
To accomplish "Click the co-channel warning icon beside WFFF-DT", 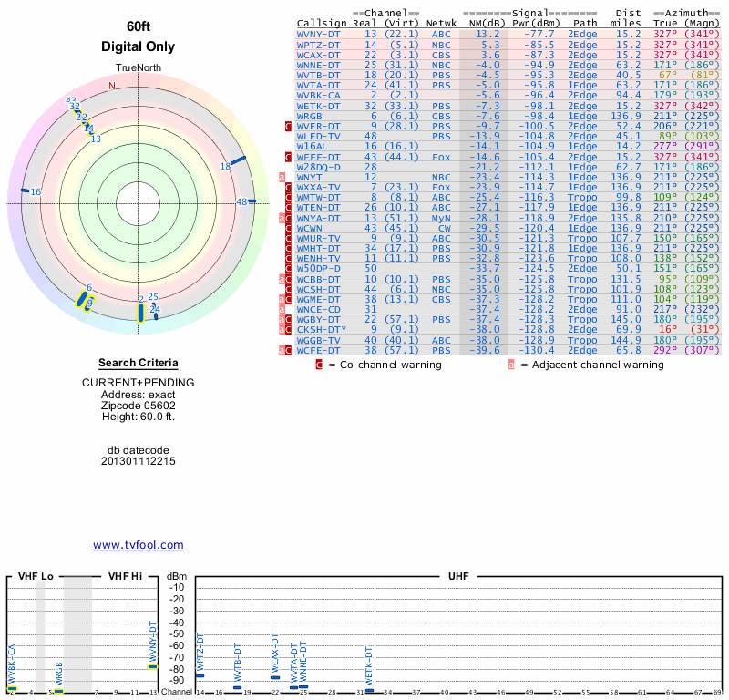I will click(290, 157).
